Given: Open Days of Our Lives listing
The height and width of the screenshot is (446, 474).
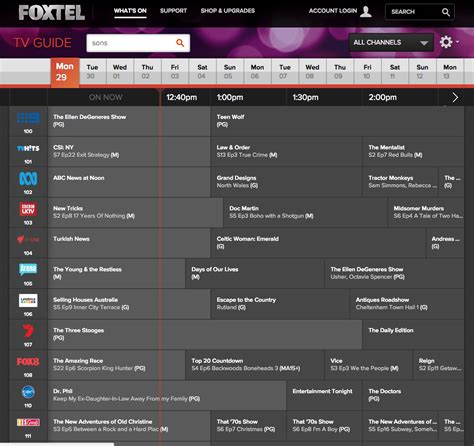Looking at the screenshot, I should click(x=255, y=274).
